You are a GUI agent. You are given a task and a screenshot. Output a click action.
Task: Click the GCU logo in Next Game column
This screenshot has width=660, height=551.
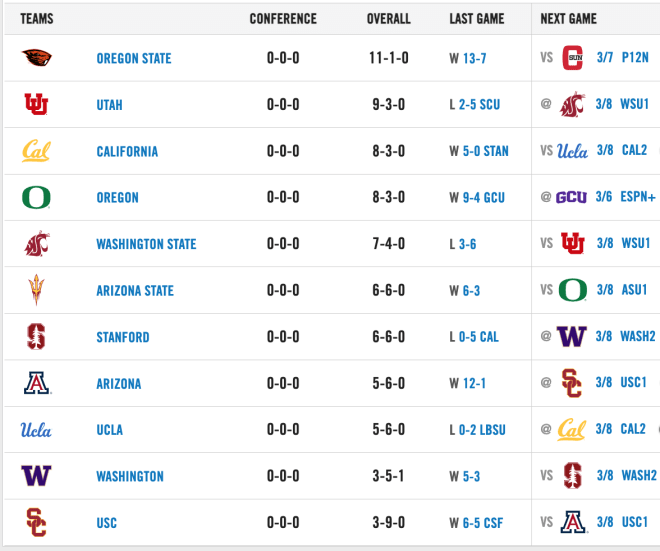(571, 197)
